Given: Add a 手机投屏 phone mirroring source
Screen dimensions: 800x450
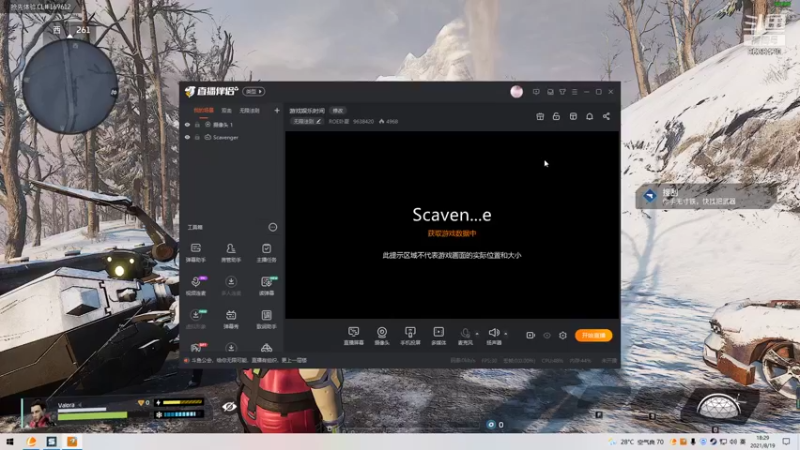Looking at the screenshot, I should pos(410,336).
